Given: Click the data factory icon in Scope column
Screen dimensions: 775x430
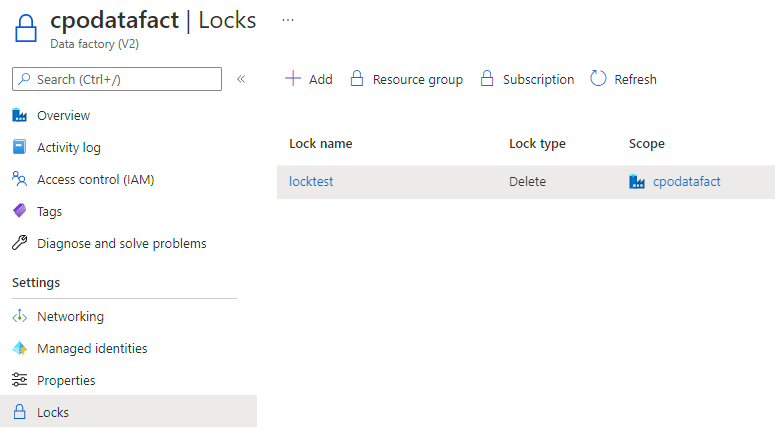Looking at the screenshot, I should click(x=637, y=181).
